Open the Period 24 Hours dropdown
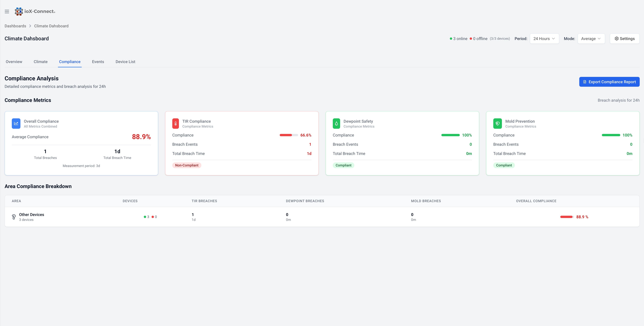The height and width of the screenshot is (326, 644). pyautogui.click(x=544, y=39)
